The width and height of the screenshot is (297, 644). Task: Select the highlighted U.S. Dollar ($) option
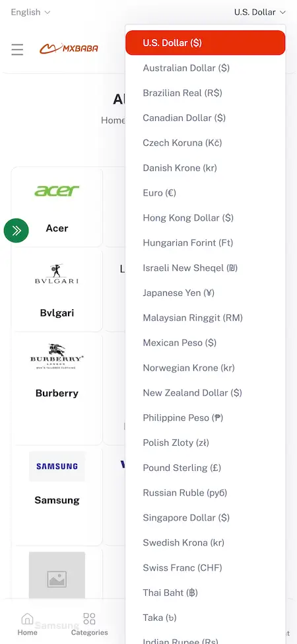click(x=205, y=43)
